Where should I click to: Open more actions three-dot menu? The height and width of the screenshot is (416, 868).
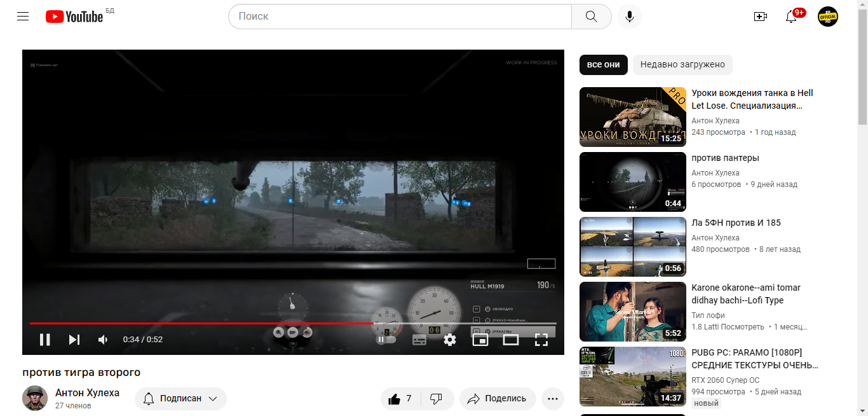tap(553, 399)
